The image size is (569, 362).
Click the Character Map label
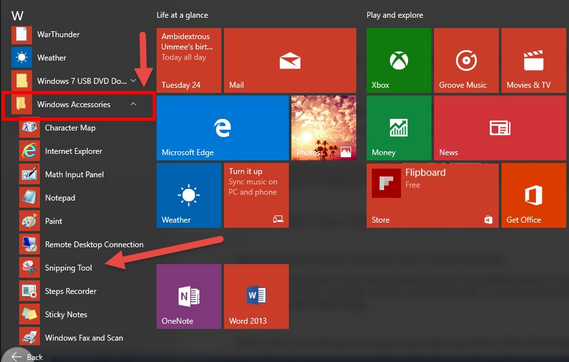70,128
